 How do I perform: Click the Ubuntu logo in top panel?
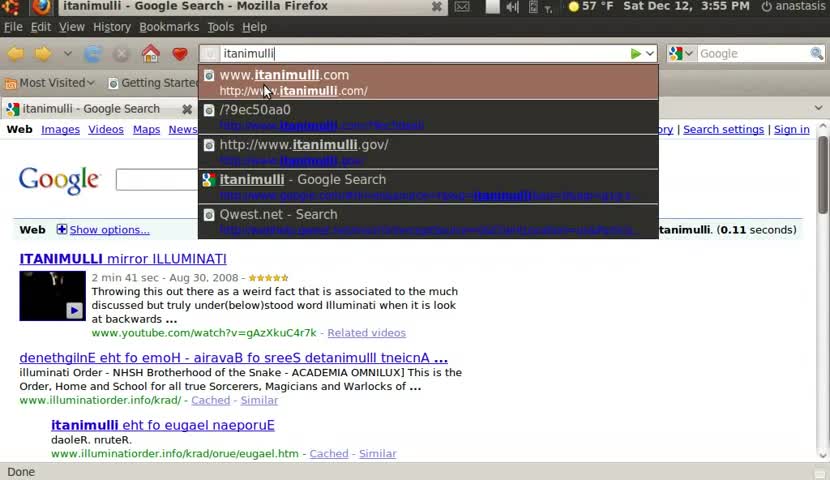(11, 7)
